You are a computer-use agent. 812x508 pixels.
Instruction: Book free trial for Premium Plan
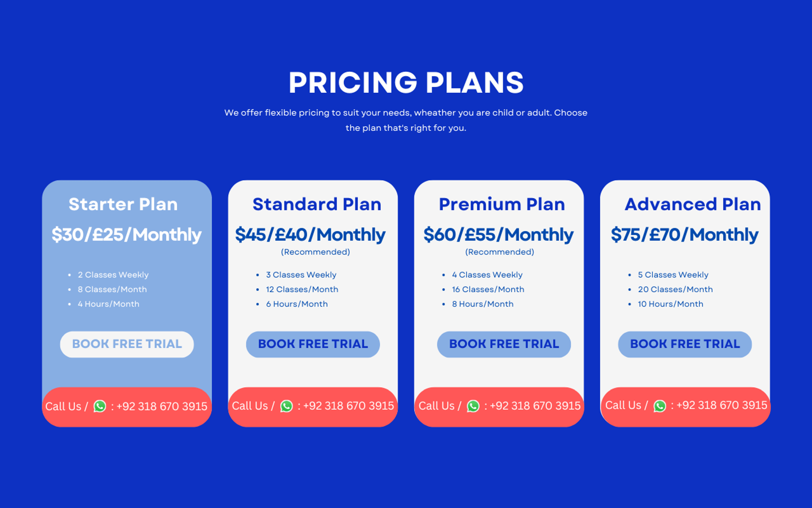(504, 344)
